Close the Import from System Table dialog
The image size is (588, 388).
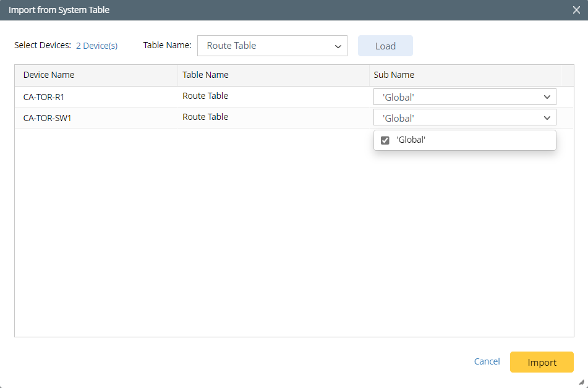pos(576,10)
